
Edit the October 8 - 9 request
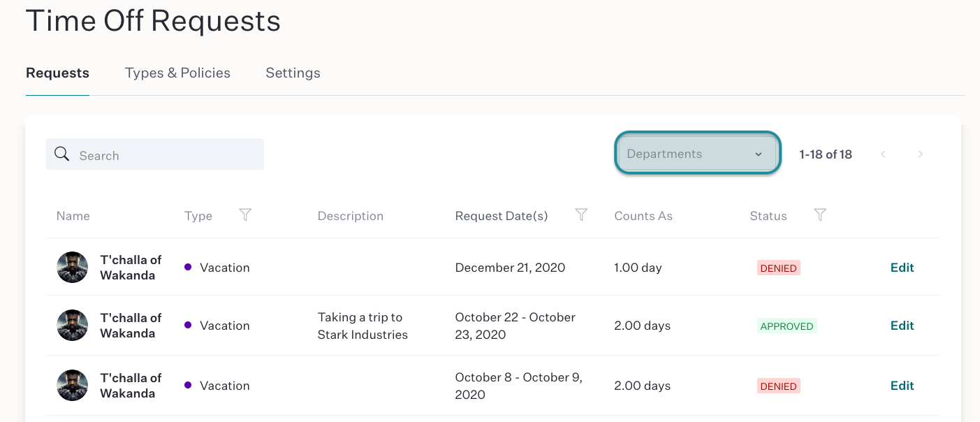click(x=902, y=386)
